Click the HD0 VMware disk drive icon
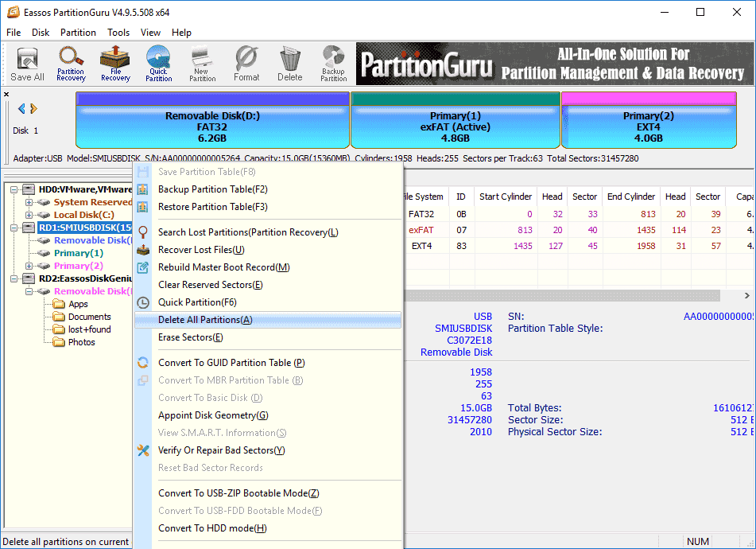756x549 pixels. click(x=29, y=189)
